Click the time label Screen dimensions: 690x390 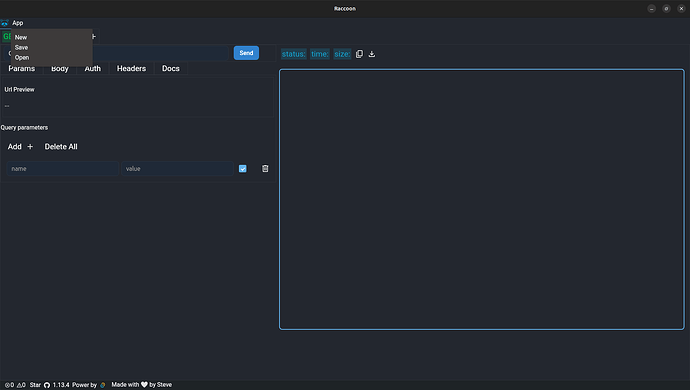[319, 54]
